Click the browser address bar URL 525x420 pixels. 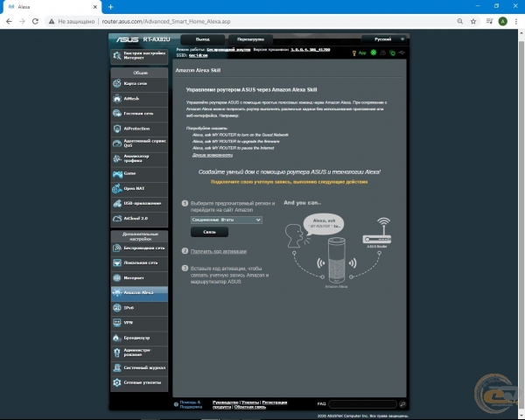(x=166, y=21)
